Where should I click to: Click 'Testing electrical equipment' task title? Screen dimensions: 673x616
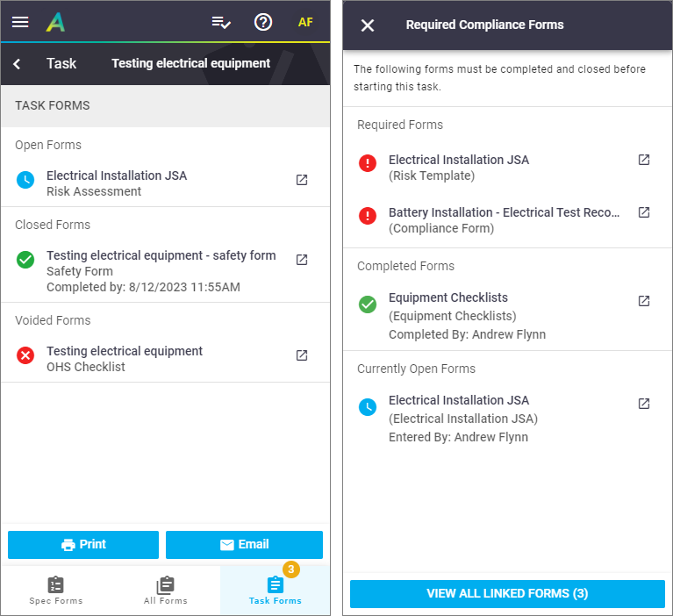pos(191,63)
